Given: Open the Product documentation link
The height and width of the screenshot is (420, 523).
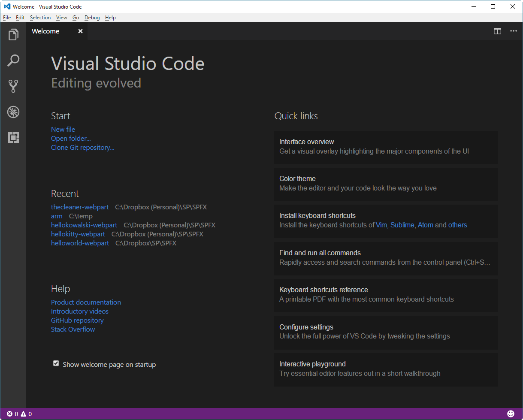Looking at the screenshot, I should [86, 302].
